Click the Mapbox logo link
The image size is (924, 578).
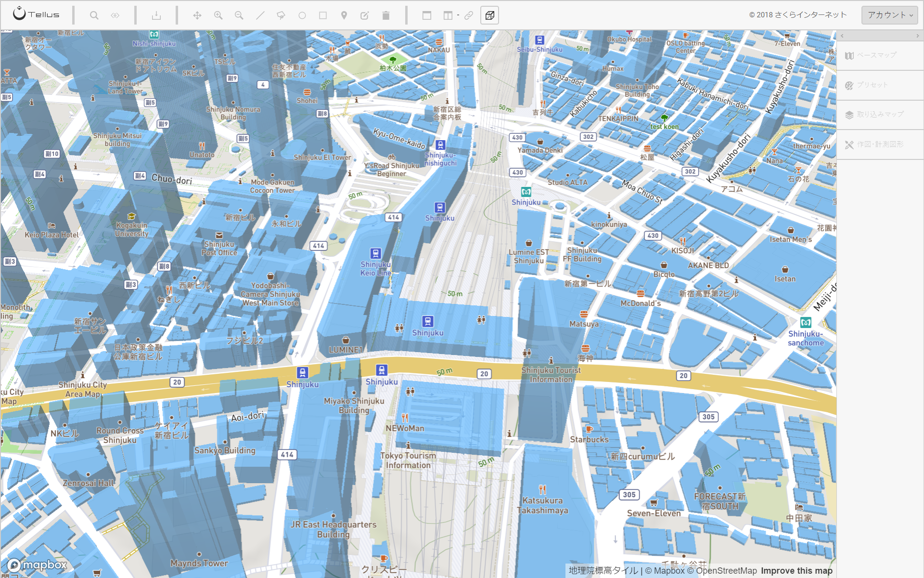click(38, 565)
